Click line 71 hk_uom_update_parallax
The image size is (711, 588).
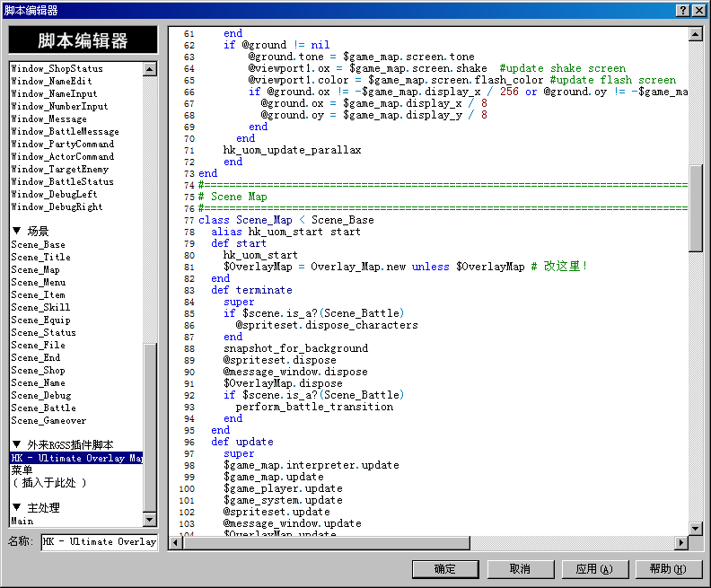(x=292, y=150)
